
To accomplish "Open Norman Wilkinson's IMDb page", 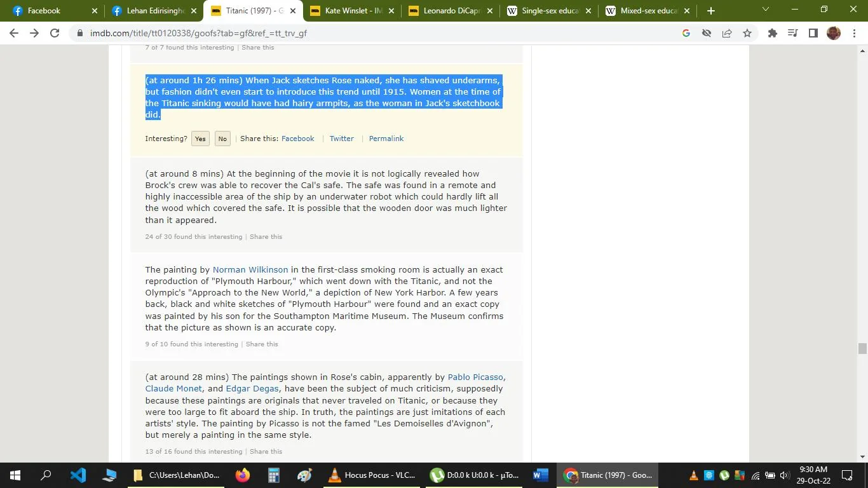I will coord(250,269).
